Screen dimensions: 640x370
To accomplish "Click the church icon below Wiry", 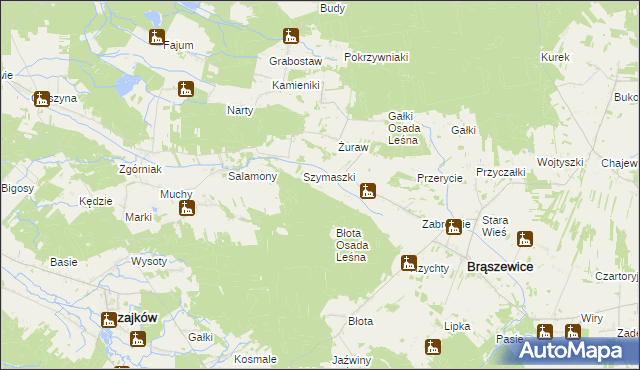I will coord(573,332).
